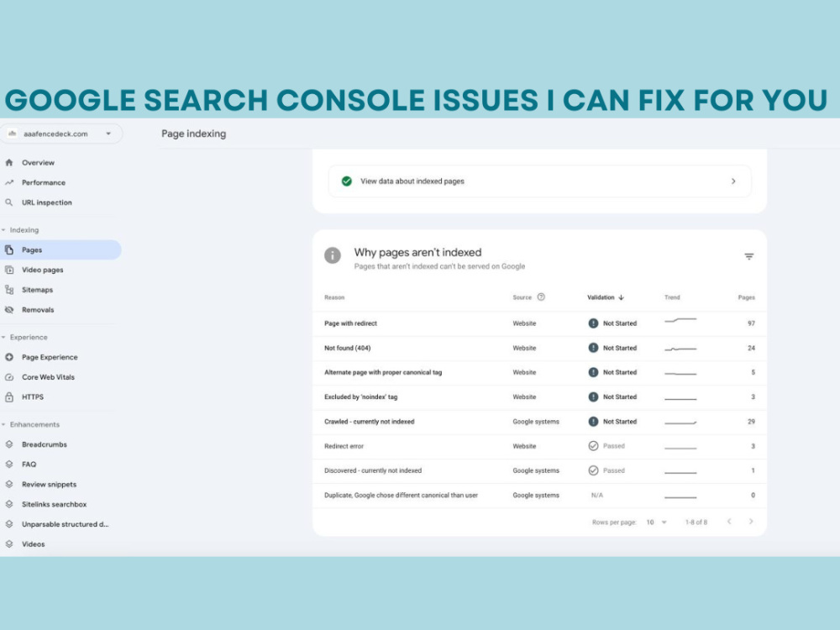
Task: Click the Core Web Vitals gauge icon
Action: point(9,377)
